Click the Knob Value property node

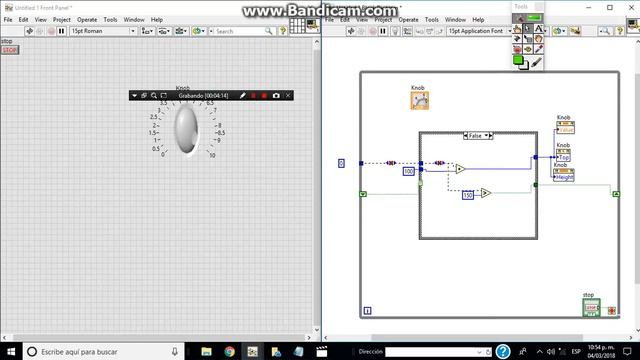coord(566,127)
